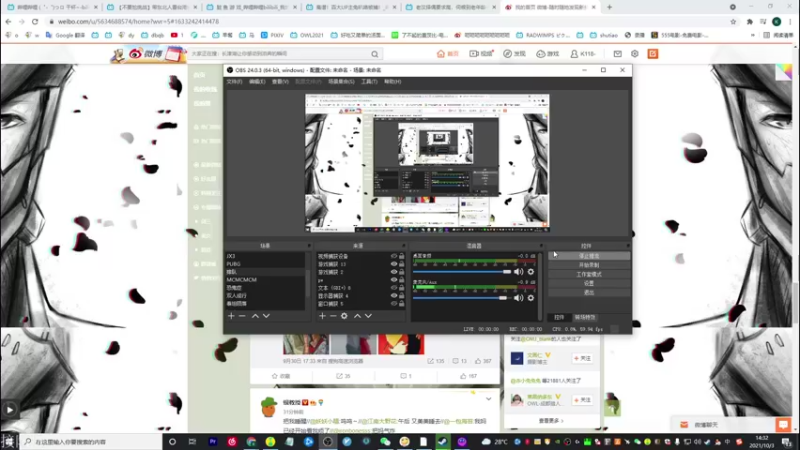Open the 场景集合(S) menu in OBS
Image resolution: width=800 pixels, height=450 pixels.
(x=341, y=82)
